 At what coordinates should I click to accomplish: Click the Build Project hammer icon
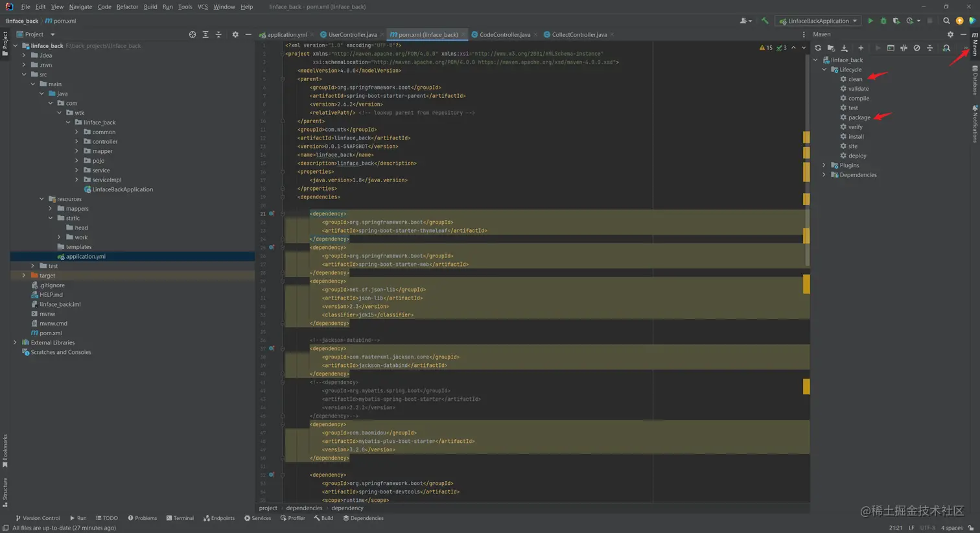pyautogui.click(x=765, y=21)
